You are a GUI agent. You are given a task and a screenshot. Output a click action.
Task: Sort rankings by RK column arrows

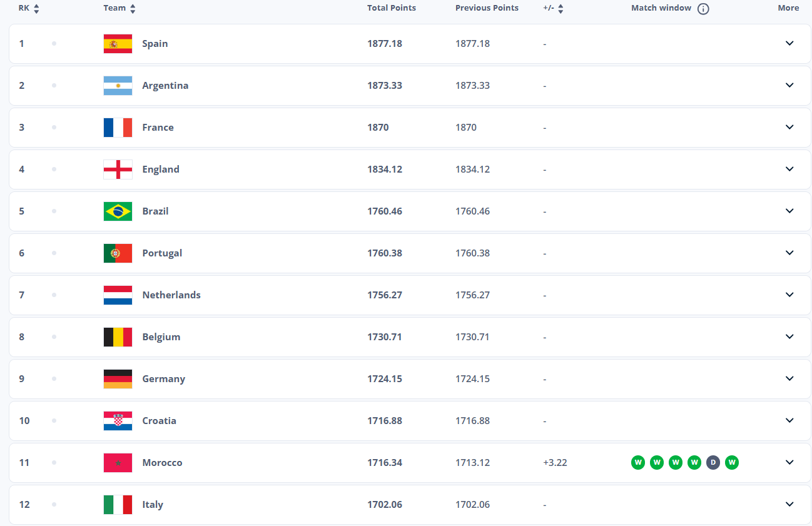36,9
